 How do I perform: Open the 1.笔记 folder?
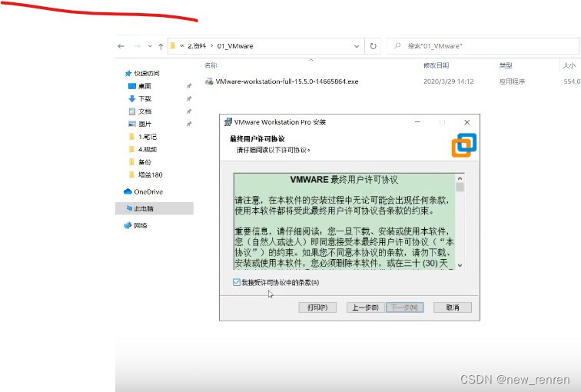point(148,137)
